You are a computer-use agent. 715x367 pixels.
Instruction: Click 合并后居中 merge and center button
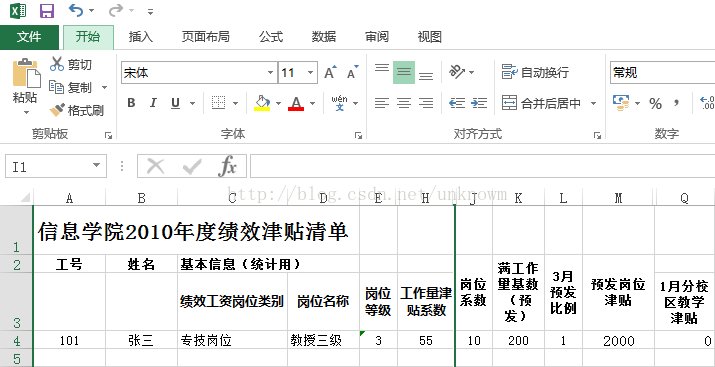pos(541,103)
